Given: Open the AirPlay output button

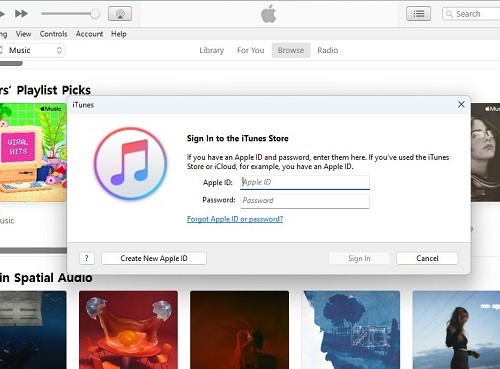Looking at the screenshot, I should point(120,14).
